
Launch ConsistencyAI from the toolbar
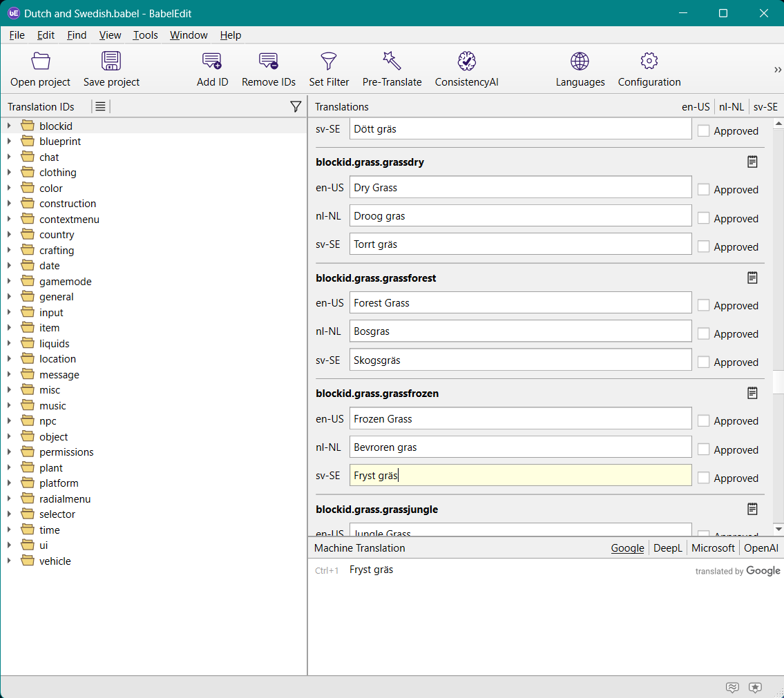click(x=466, y=61)
